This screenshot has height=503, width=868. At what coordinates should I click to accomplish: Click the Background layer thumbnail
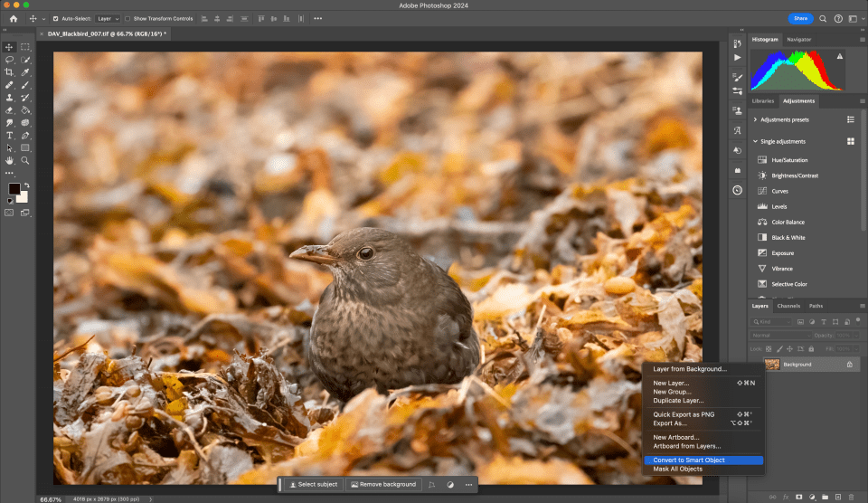tap(772, 365)
